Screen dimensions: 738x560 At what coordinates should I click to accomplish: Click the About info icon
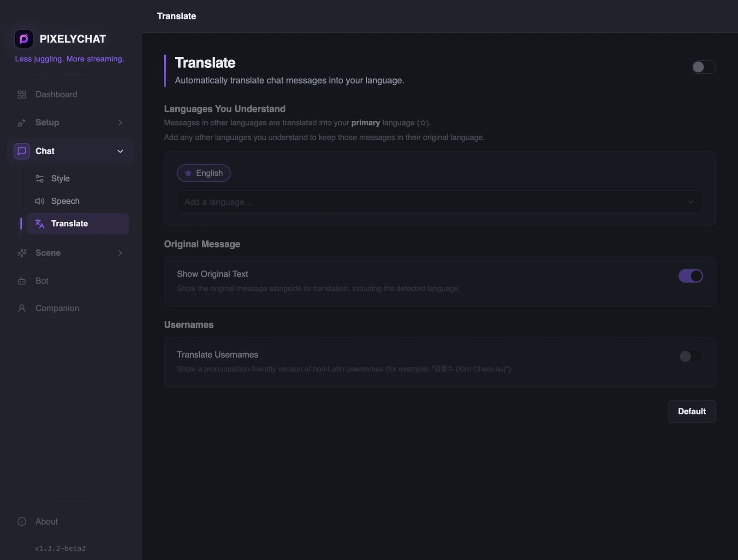pyautogui.click(x=22, y=521)
